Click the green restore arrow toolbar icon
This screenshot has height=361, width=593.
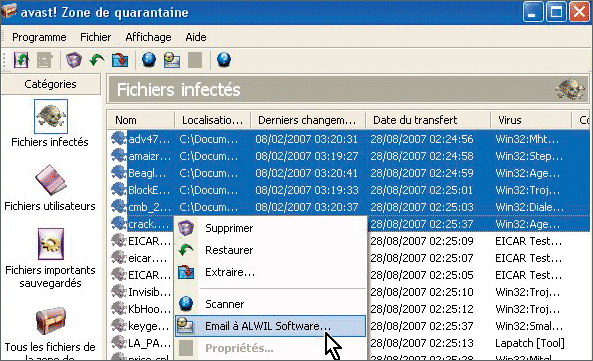tap(97, 60)
